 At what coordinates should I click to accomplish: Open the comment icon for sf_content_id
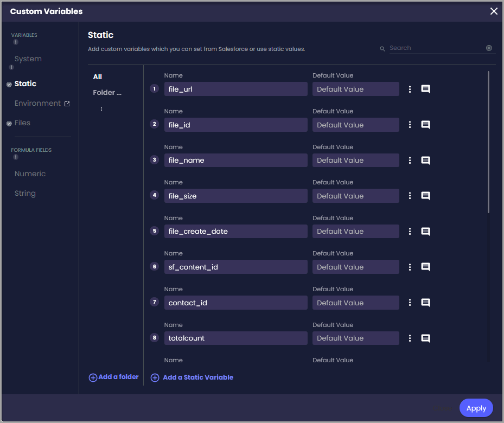click(x=425, y=267)
